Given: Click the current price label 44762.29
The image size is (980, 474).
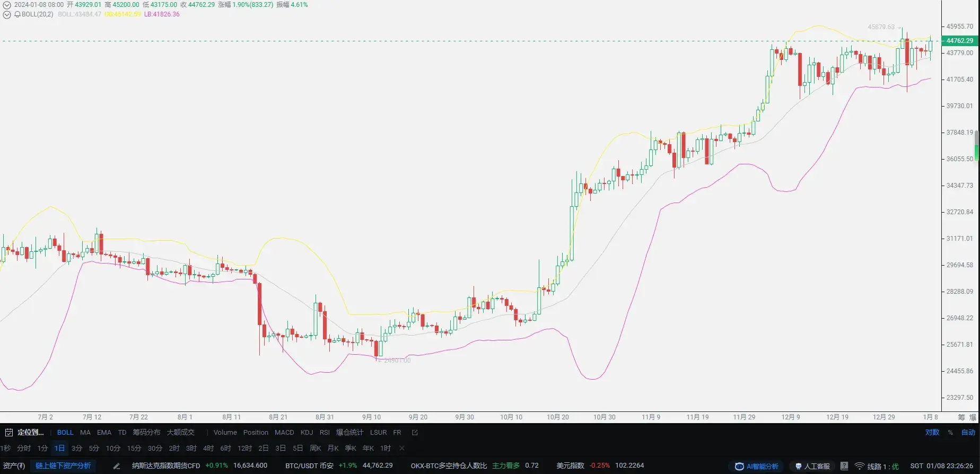Looking at the screenshot, I should pos(959,41).
